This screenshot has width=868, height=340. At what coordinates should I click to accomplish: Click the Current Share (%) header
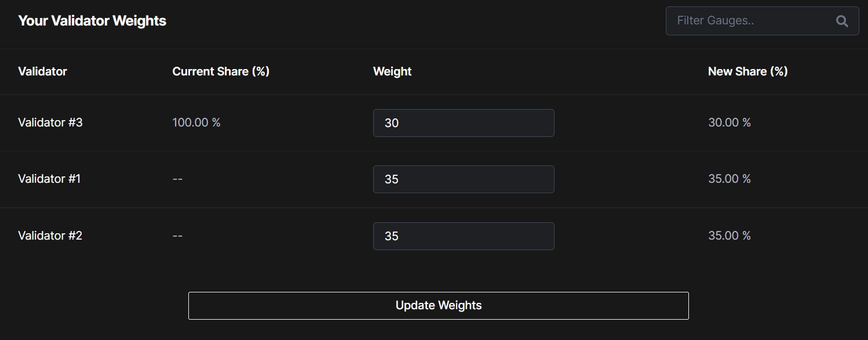pos(221,71)
